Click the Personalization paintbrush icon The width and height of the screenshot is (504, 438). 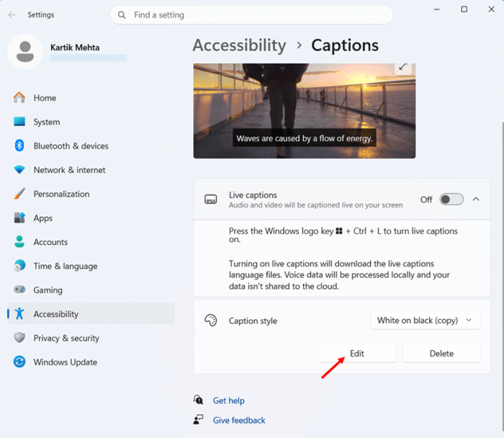[19, 194]
